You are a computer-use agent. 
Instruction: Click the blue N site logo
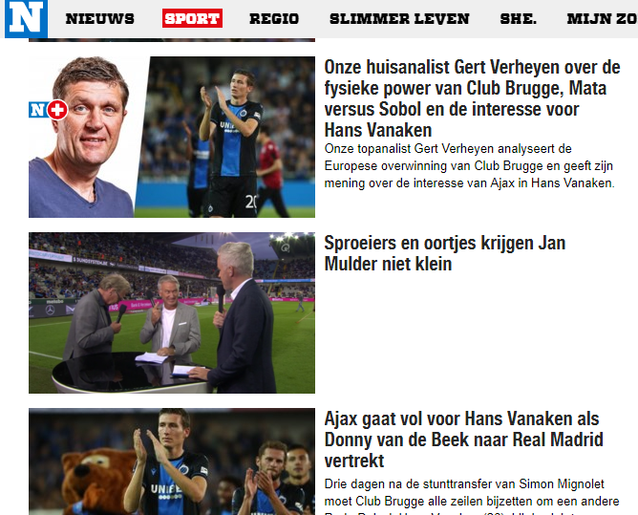point(26,18)
